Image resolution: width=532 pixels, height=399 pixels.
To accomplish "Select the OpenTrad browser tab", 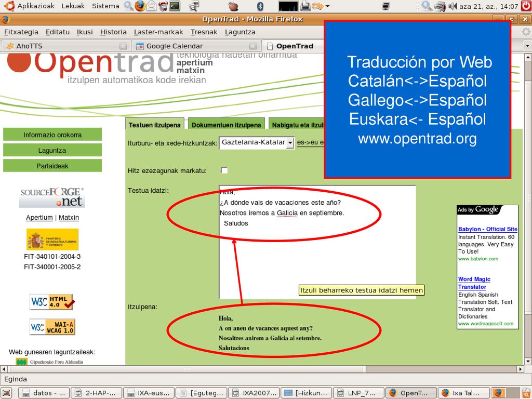I will (294, 46).
